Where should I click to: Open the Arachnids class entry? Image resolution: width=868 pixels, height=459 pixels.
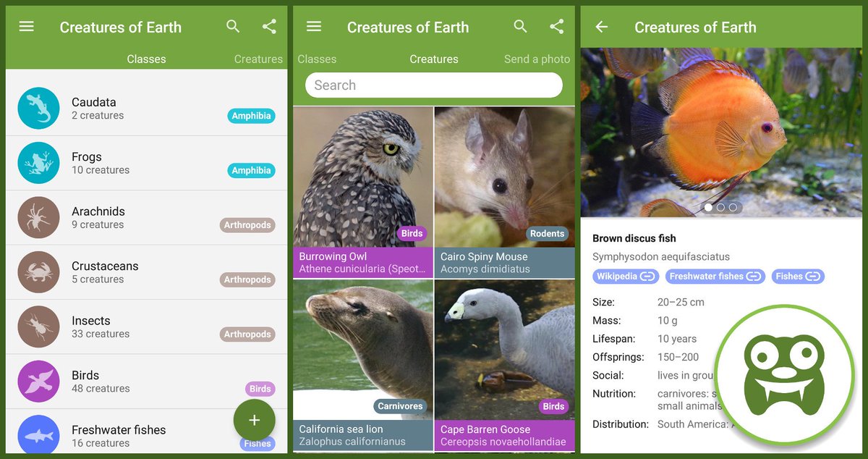point(146,217)
